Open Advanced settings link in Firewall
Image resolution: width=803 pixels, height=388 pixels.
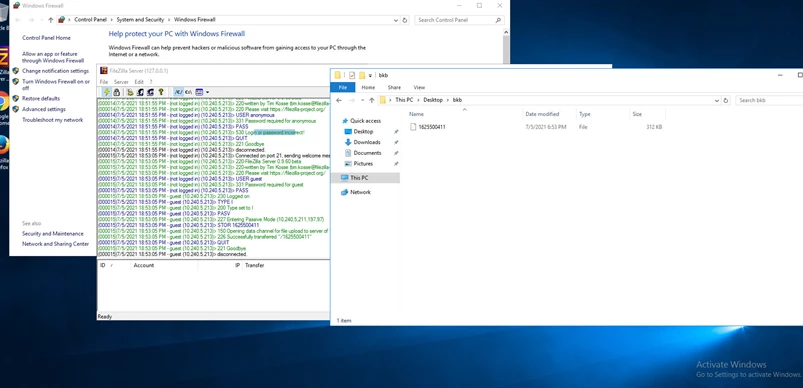coord(44,109)
